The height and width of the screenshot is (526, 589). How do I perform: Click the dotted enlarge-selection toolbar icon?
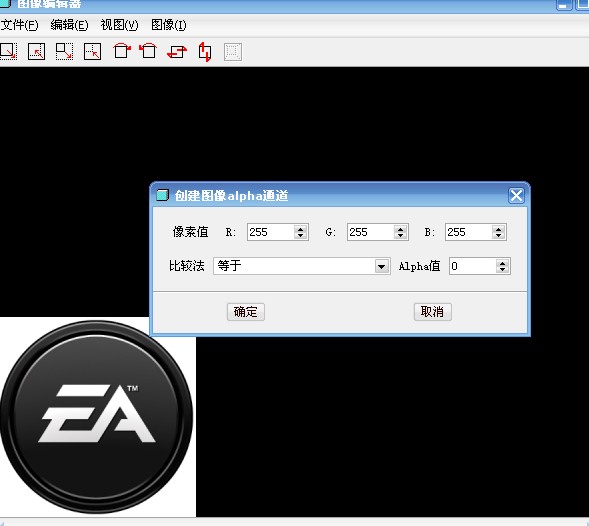pos(64,51)
